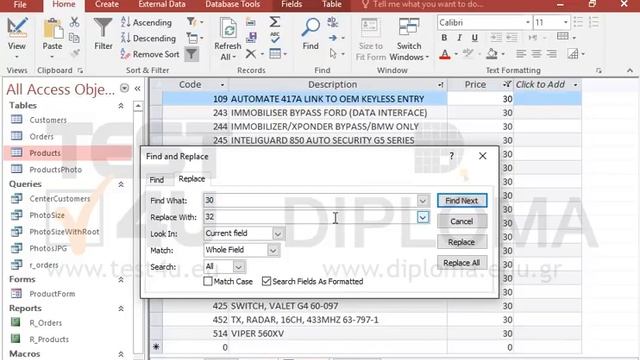Switch to the Fields tab
640x360 pixels.
(x=291, y=4)
